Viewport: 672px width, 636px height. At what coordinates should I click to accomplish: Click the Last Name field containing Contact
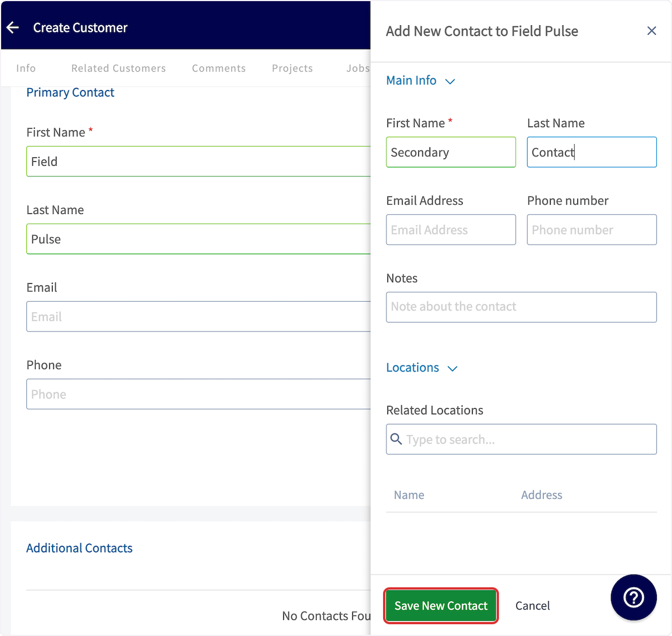[x=592, y=152]
